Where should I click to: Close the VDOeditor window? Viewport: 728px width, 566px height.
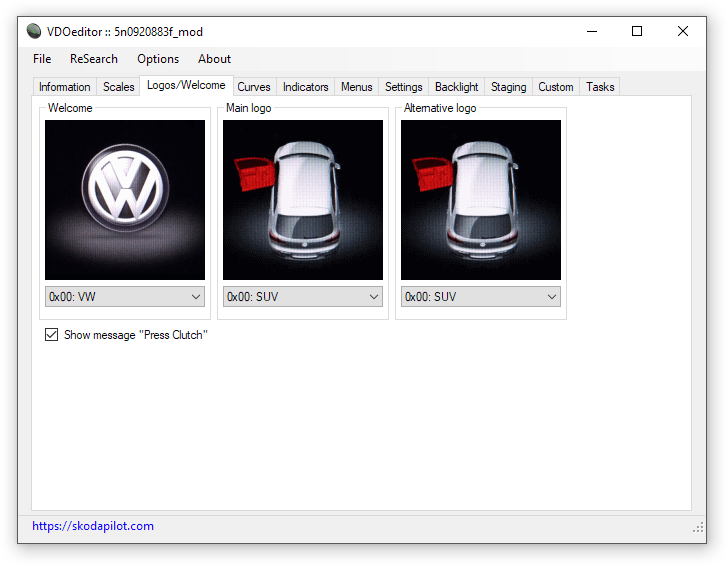[x=682, y=32]
